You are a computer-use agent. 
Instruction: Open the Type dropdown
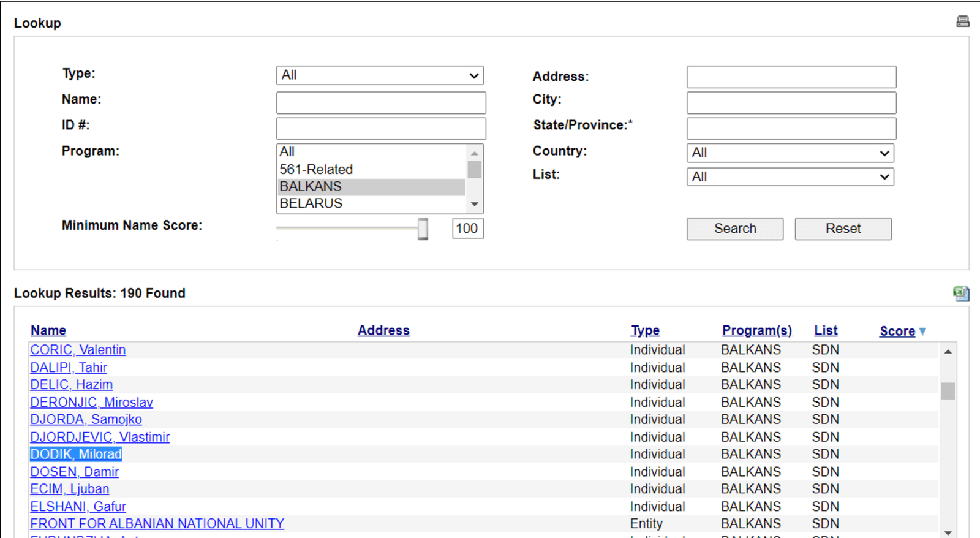click(380, 75)
